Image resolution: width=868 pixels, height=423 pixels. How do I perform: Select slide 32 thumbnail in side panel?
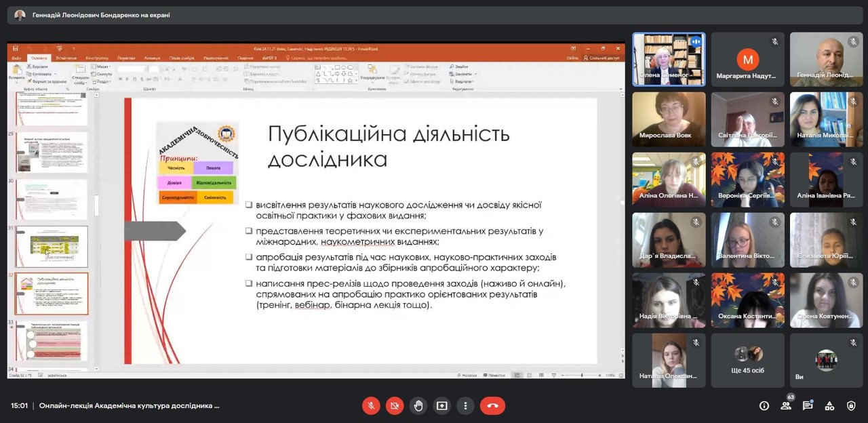tap(52, 294)
